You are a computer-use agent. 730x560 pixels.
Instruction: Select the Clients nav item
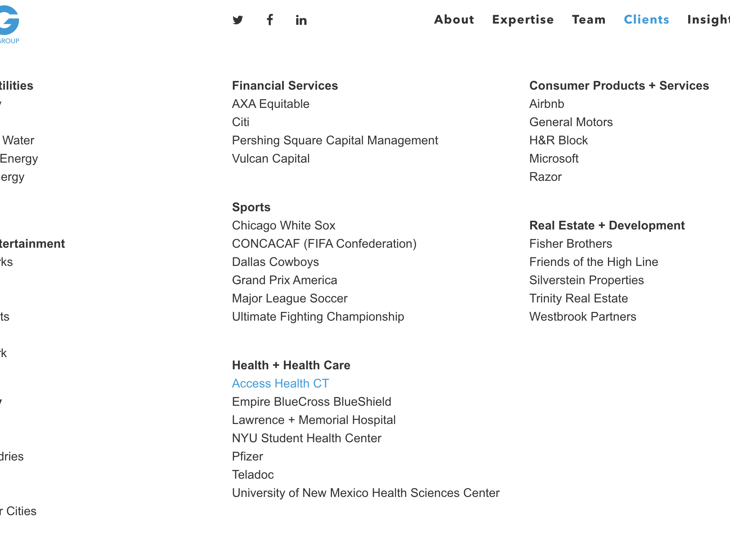pos(646,19)
